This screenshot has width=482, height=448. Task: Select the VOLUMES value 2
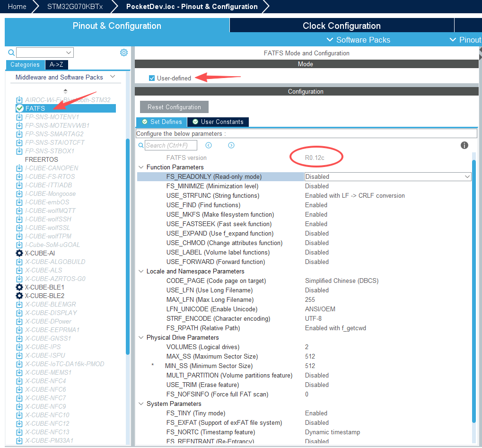pyautogui.click(x=307, y=347)
